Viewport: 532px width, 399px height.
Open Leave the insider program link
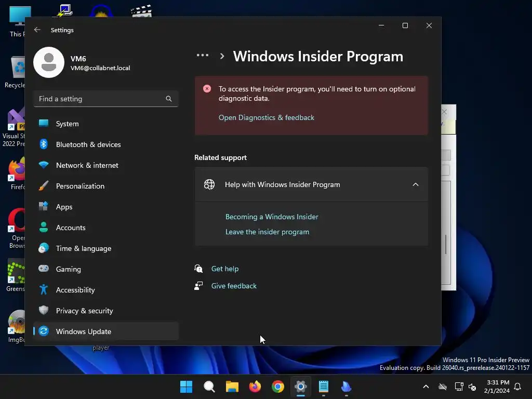coord(268,232)
